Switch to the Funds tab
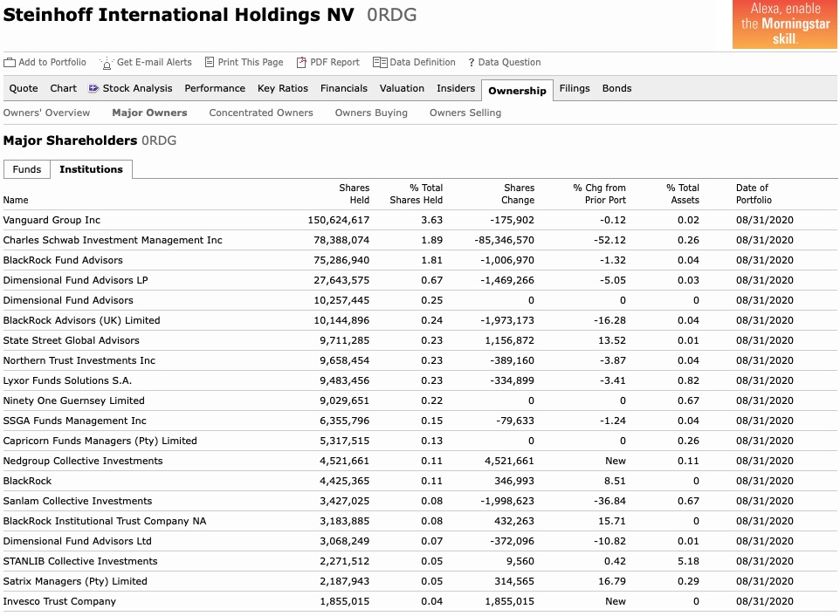 point(26,169)
